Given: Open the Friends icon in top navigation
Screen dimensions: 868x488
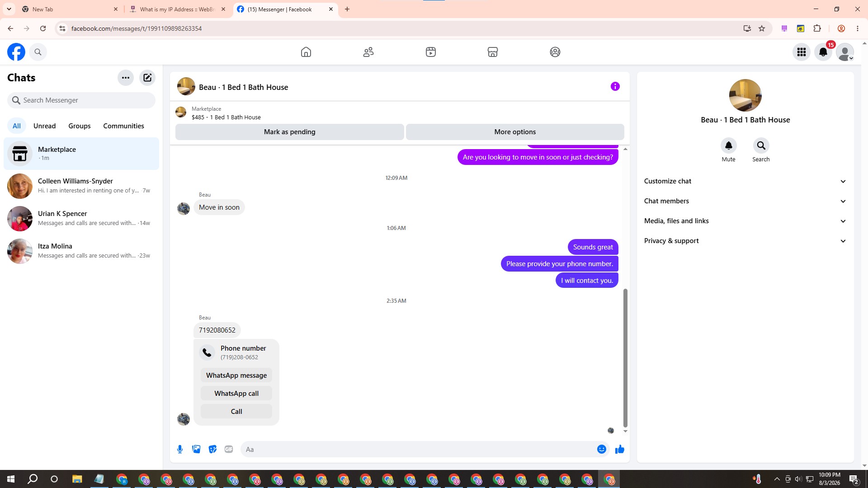Looking at the screenshot, I should 368,52.
